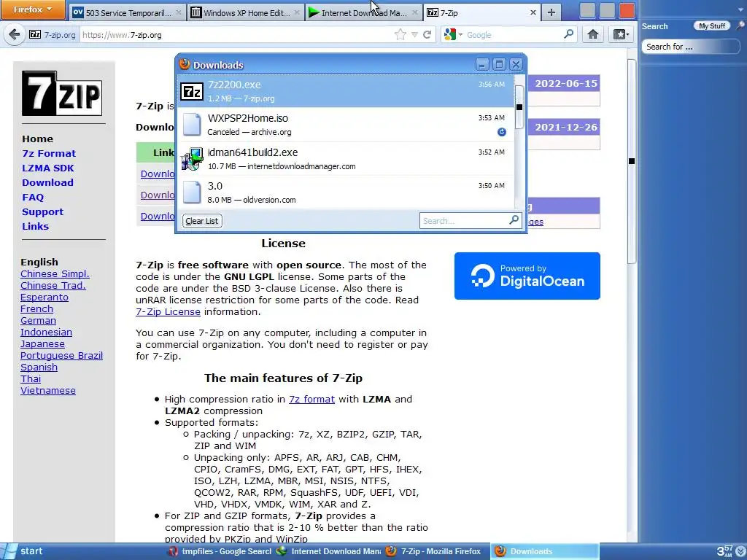Click the Downloads search magnifier icon

coord(514,220)
